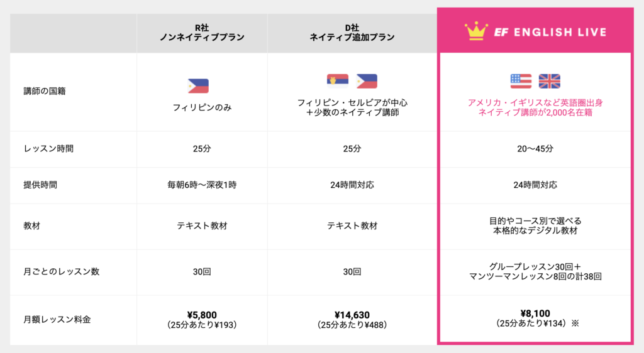Viewport: 644px width, 353px height.
Task: Click the British Union Jack flag
Action: point(549,81)
